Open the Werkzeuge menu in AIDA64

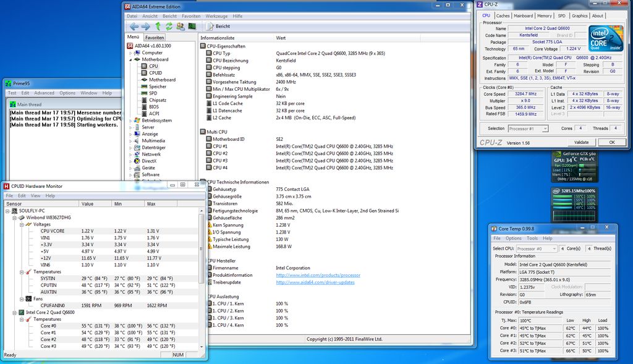pyautogui.click(x=216, y=16)
